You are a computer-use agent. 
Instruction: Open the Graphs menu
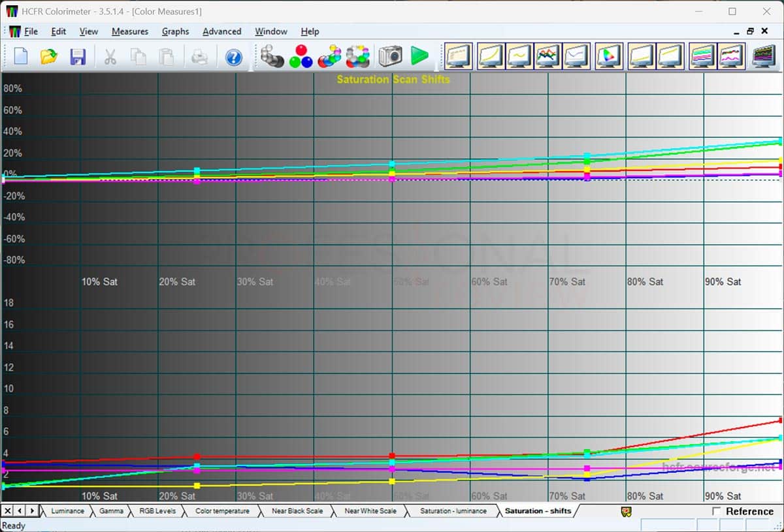pyautogui.click(x=175, y=31)
